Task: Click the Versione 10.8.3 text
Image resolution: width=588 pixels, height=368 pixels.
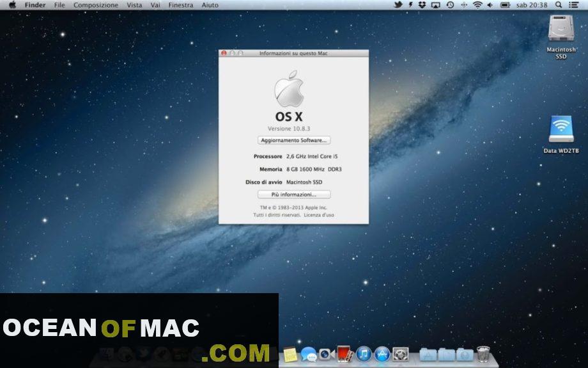Action: coord(289,129)
